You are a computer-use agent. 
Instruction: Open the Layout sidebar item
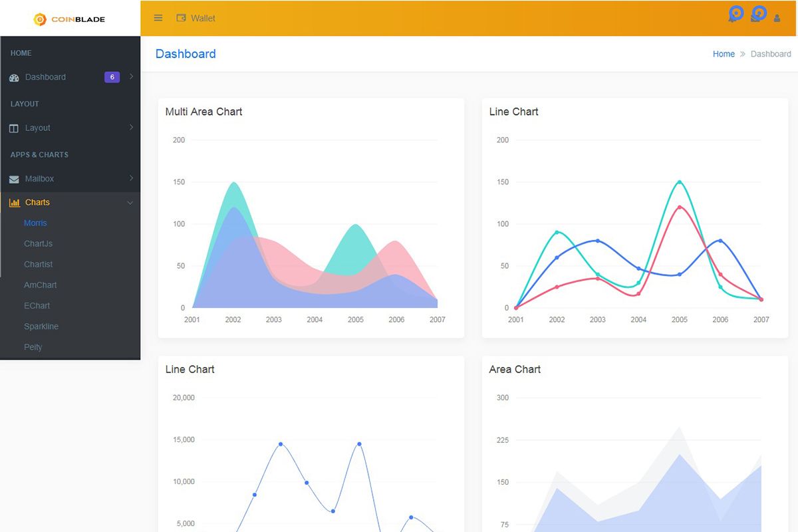[70, 128]
